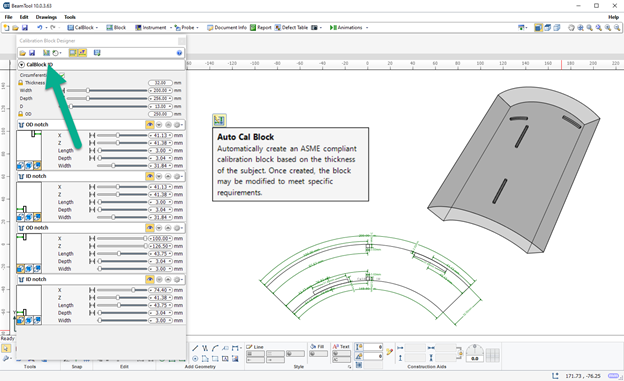Select the arc geometry tool

[x=215, y=348]
